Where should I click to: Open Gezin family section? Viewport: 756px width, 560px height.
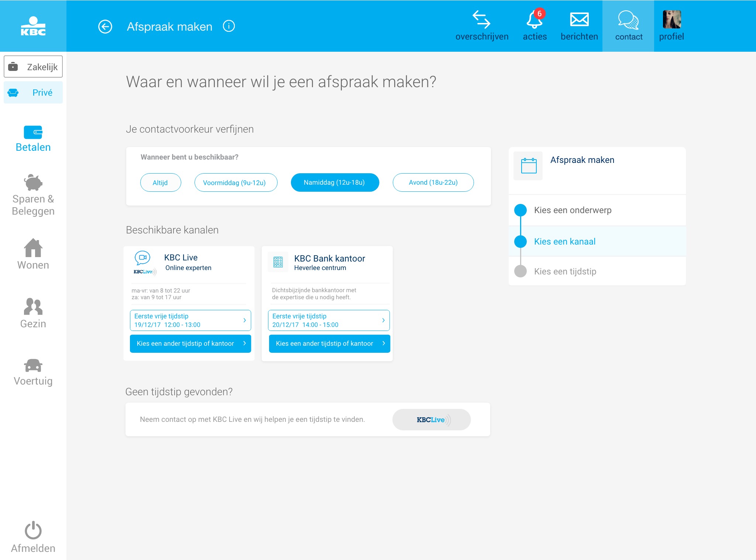(33, 313)
